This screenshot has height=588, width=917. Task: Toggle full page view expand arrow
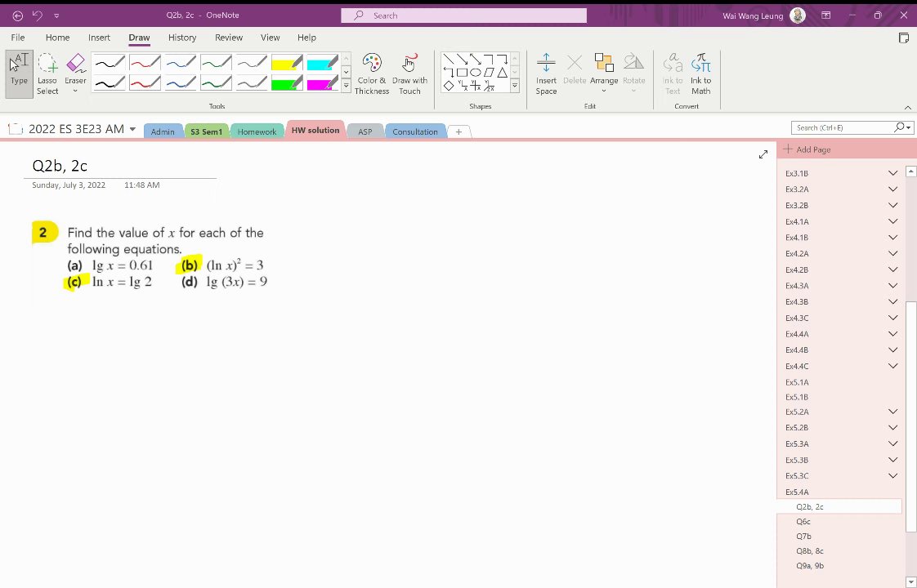763,154
